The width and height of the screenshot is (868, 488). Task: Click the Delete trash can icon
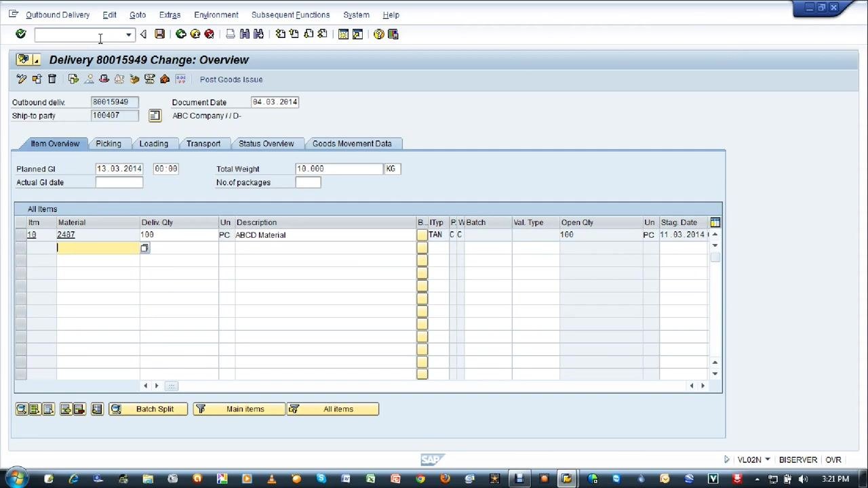click(52, 79)
